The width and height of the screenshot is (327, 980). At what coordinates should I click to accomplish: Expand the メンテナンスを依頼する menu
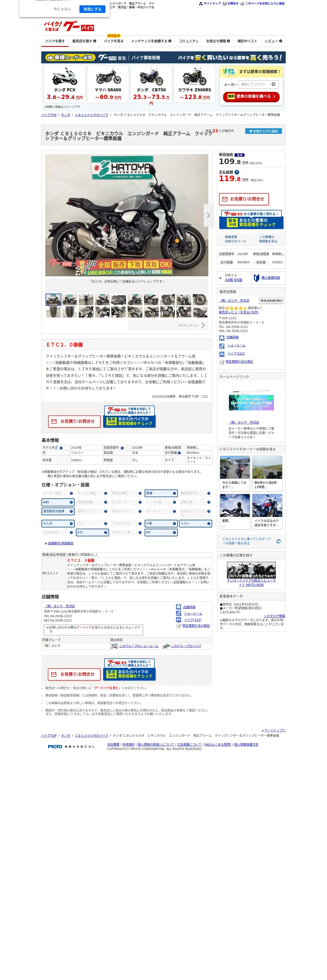pyautogui.click(x=151, y=41)
